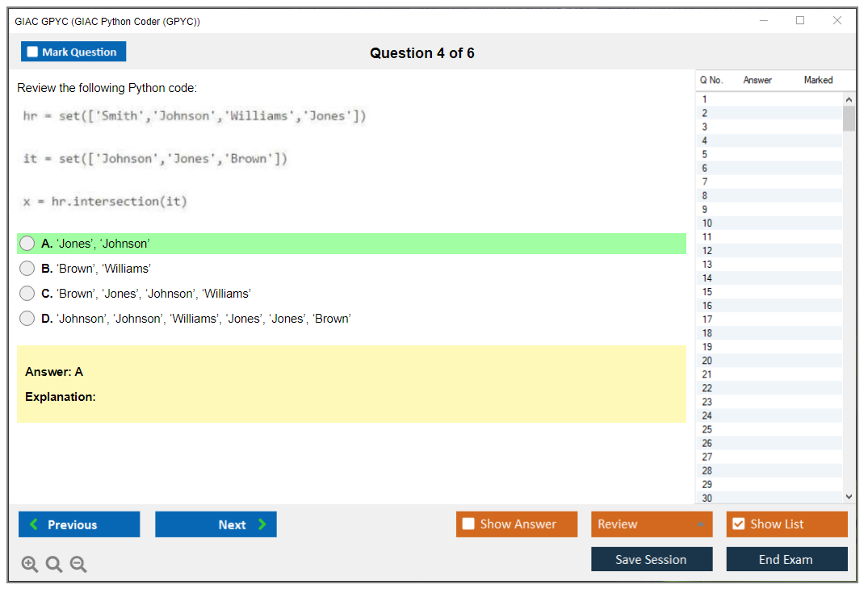Viewport: 868px width, 593px height.
Task: Click the reset zoom magnifier icon
Action: [x=54, y=565]
